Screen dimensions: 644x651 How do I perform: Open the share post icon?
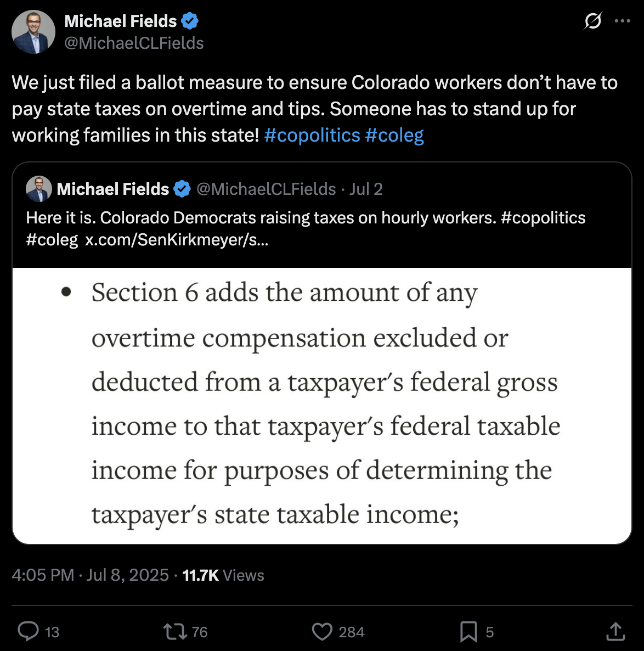[x=615, y=632]
